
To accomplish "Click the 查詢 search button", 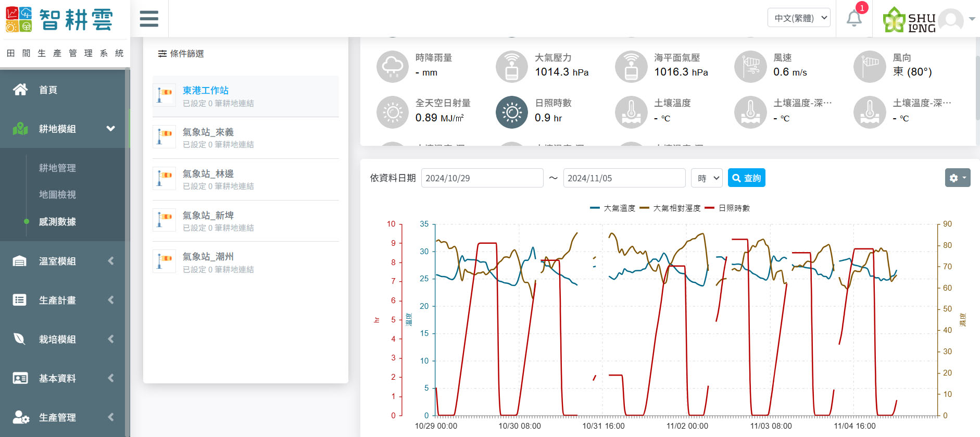I will (746, 178).
